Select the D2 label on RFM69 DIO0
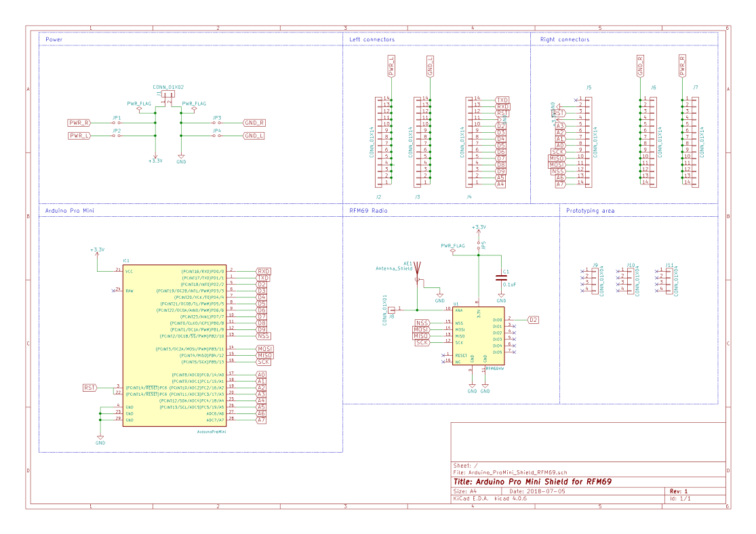The image size is (756, 534). 533,319
